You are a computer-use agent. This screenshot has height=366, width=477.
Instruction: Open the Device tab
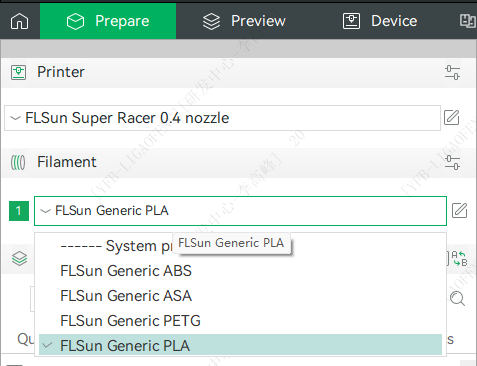click(380, 21)
